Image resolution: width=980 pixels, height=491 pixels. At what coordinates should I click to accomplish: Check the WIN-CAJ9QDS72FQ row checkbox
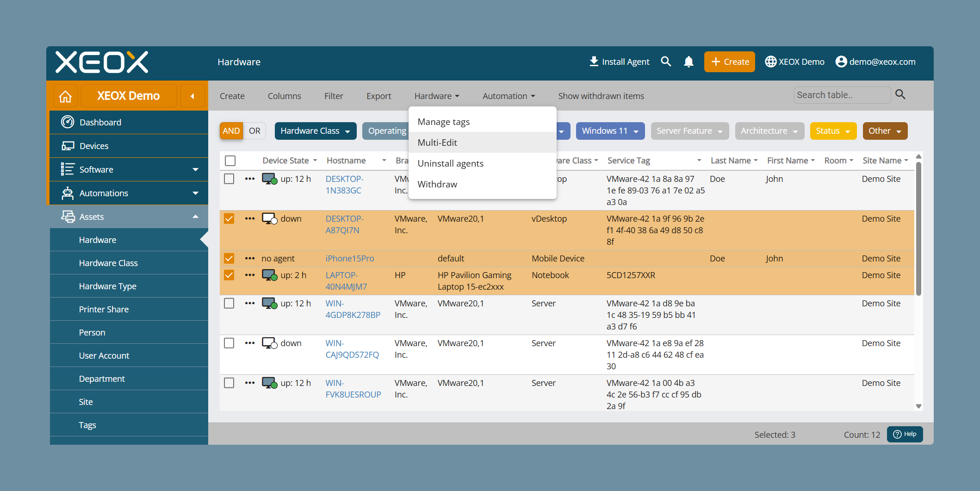(229, 343)
